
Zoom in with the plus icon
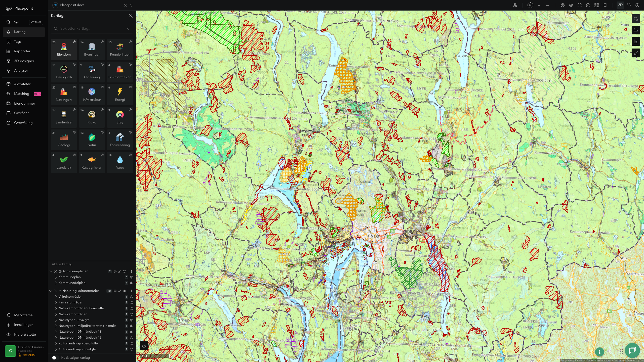(539, 5)
